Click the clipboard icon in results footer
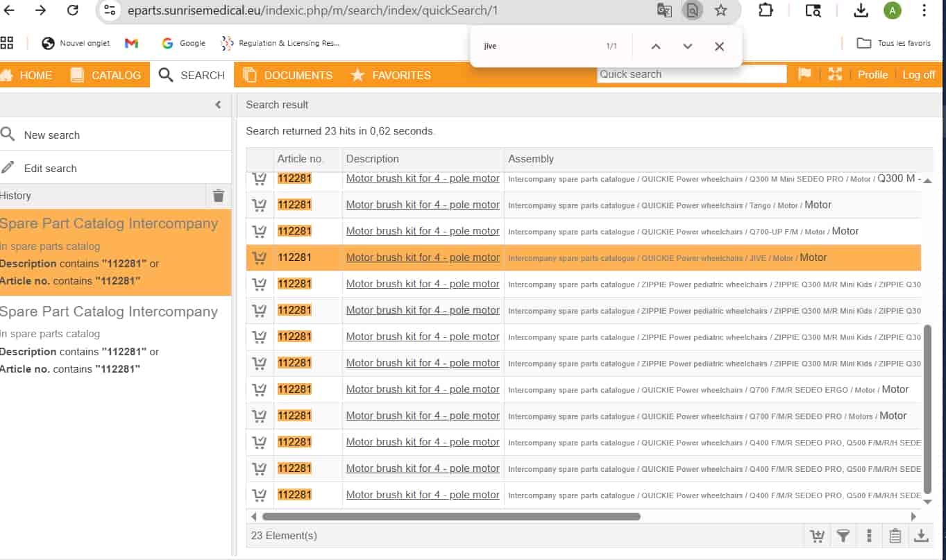The image size is (946, 560). coord(895,536)
